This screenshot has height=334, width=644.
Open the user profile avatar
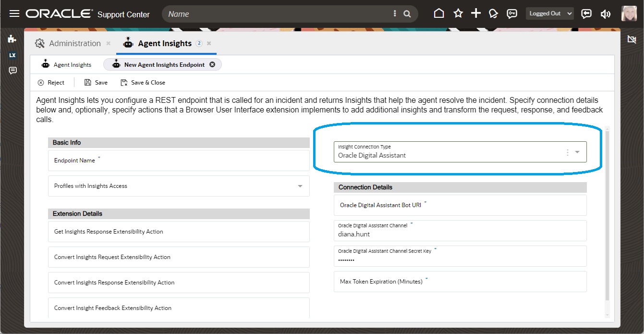[x=629, y=13]
